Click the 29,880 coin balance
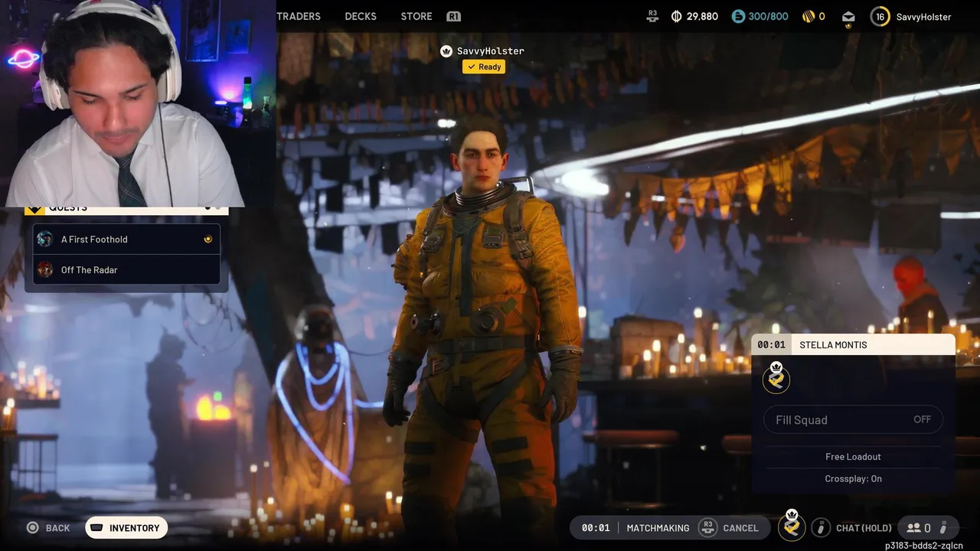Screen dimensions: 980x551 702,16
